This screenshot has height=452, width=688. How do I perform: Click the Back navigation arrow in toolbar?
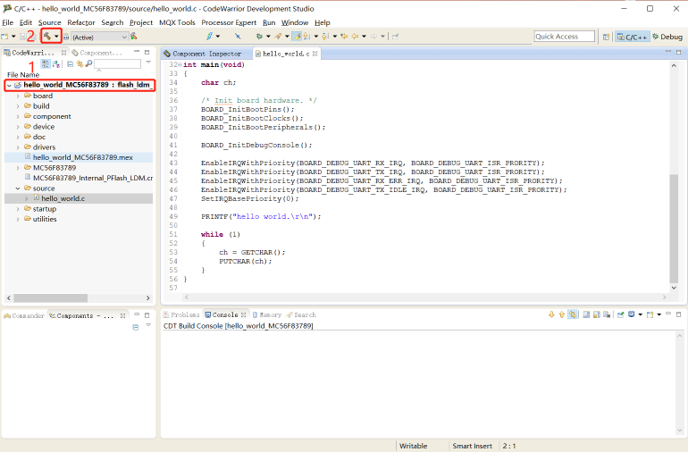pos(356,36)
